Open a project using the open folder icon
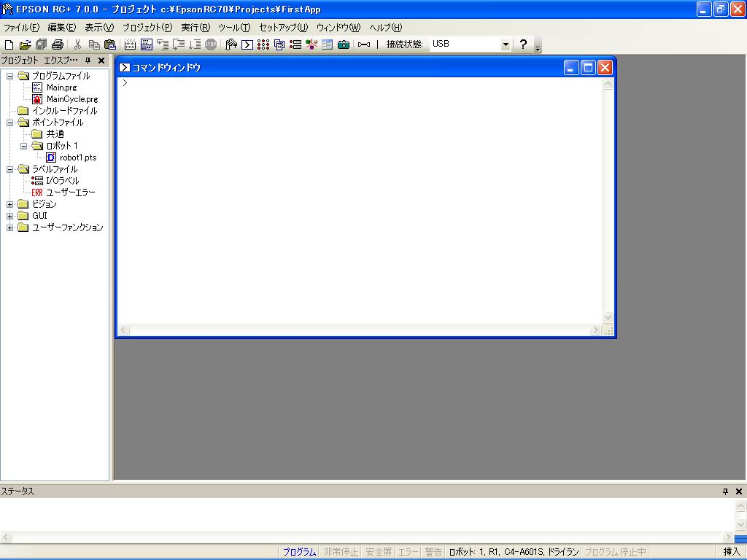This screenshot has width=747, height=560. (26, 44)
